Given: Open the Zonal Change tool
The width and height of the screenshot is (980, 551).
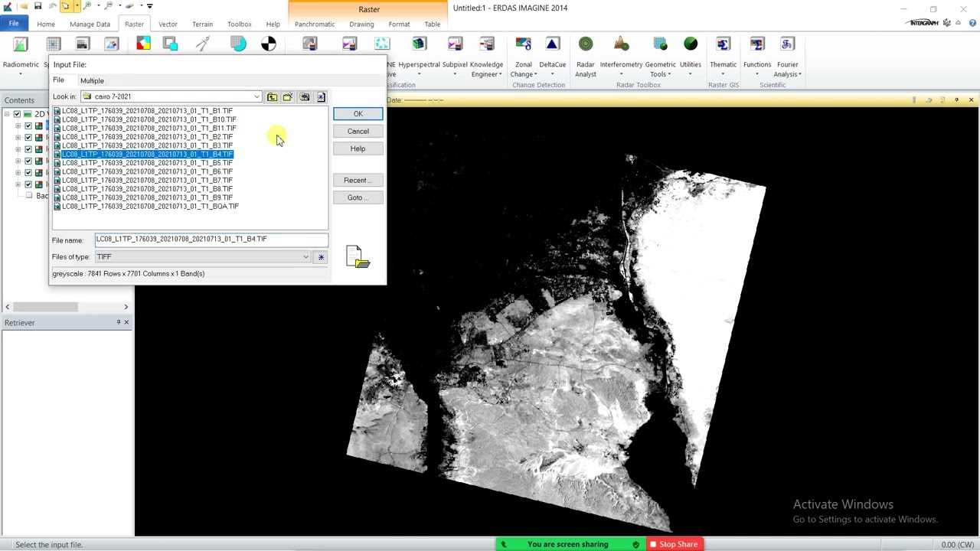Looking at the screenshot, I should point(523,45).
